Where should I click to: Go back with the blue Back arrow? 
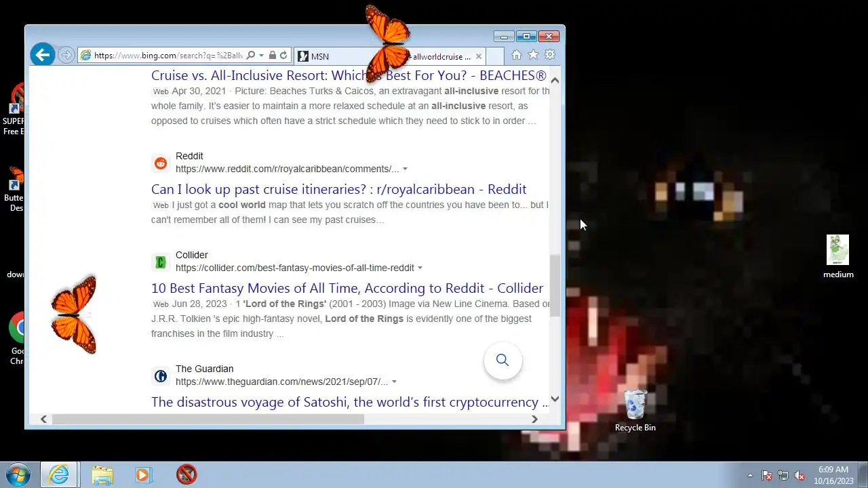pyautogui.click(x=42, y=55)
